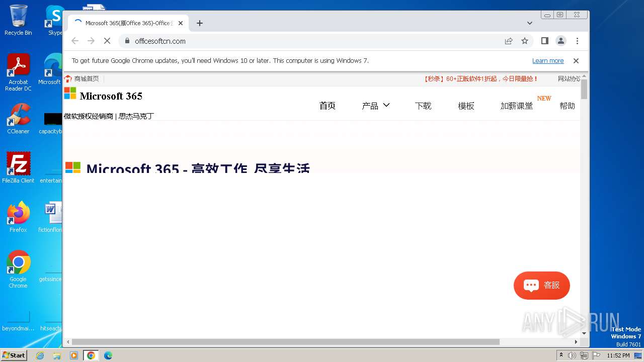Click the browser back arrow
The image size is (644, 362).
[75, 41]
